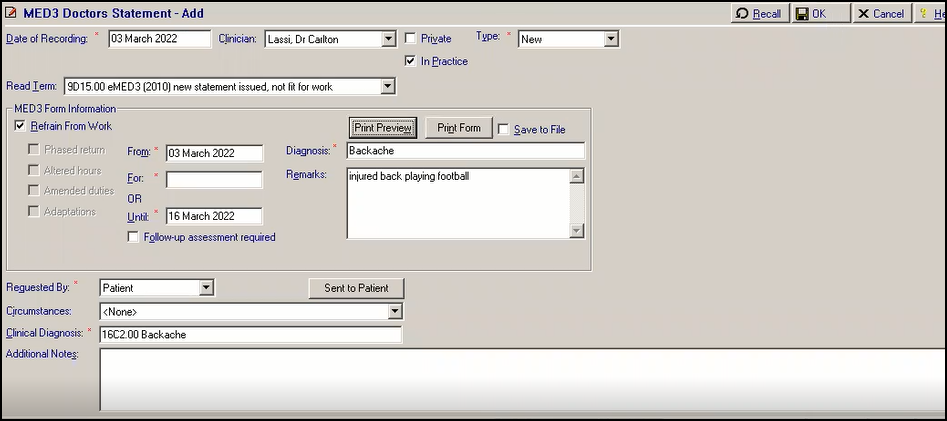
Task: Check Follow-up assessment required
Action: pyautogui.click(x=134, y=237)
